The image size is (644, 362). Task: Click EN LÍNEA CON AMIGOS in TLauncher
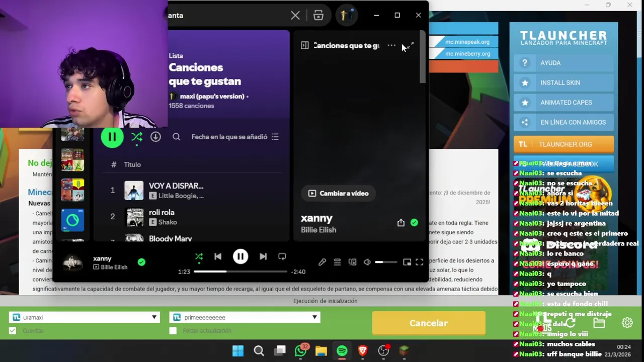point(563,122)
